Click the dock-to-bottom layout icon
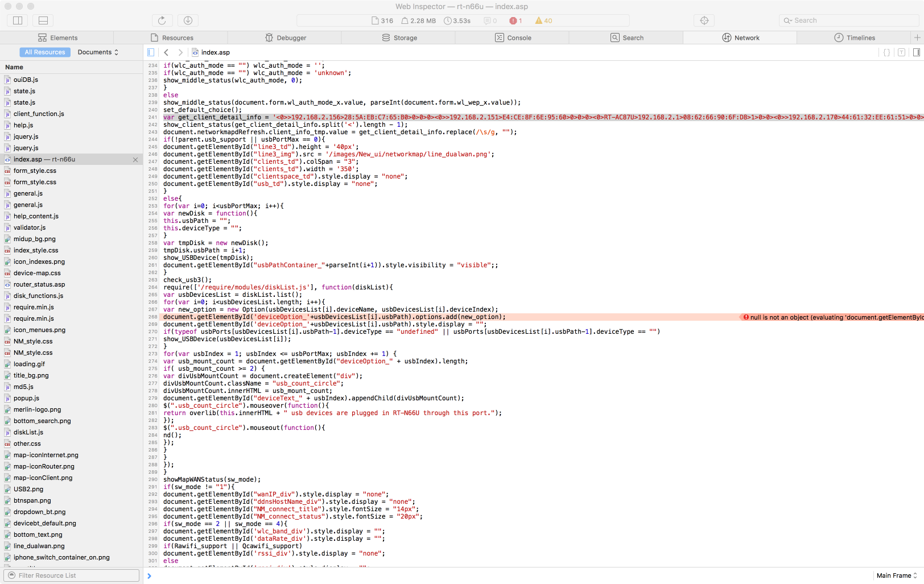Viewport: 924px width, 584px height. tap(43, 20)
